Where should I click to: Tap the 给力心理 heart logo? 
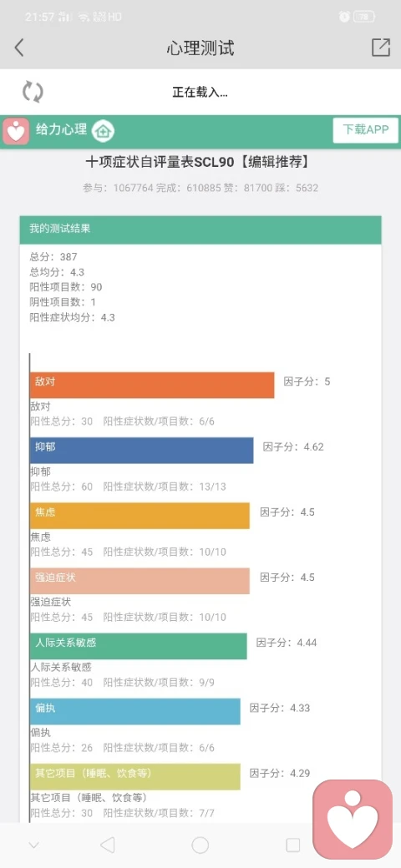click(x=16, y=131)
